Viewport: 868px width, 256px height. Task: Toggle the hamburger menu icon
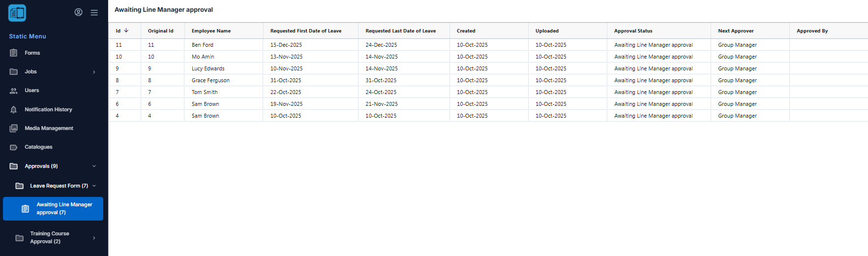click(94, 12)
